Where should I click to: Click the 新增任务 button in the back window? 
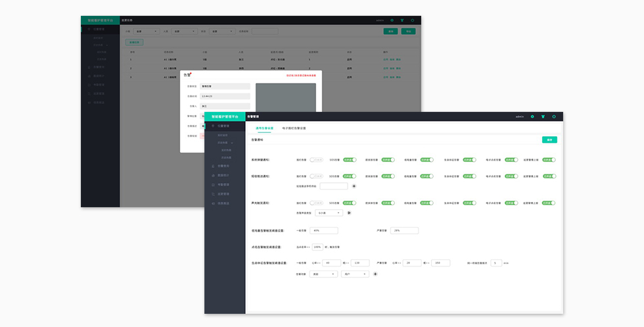click(133, 42)
